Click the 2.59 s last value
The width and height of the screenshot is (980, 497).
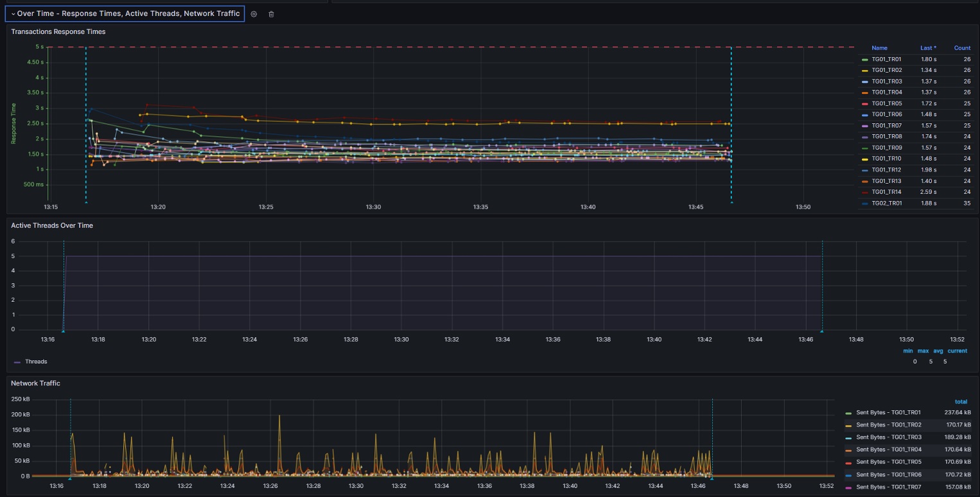929,192
